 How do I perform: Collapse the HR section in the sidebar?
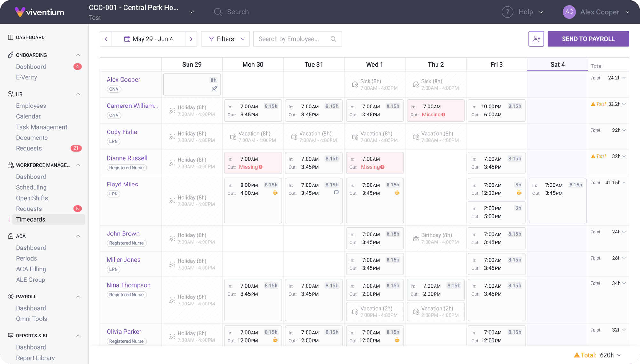tap(78, 94)
